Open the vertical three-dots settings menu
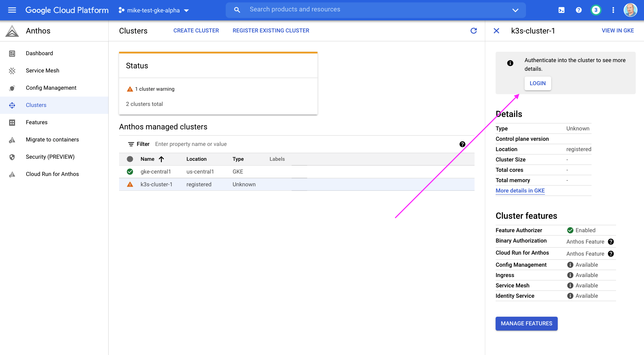 click(x=613, y=10)
